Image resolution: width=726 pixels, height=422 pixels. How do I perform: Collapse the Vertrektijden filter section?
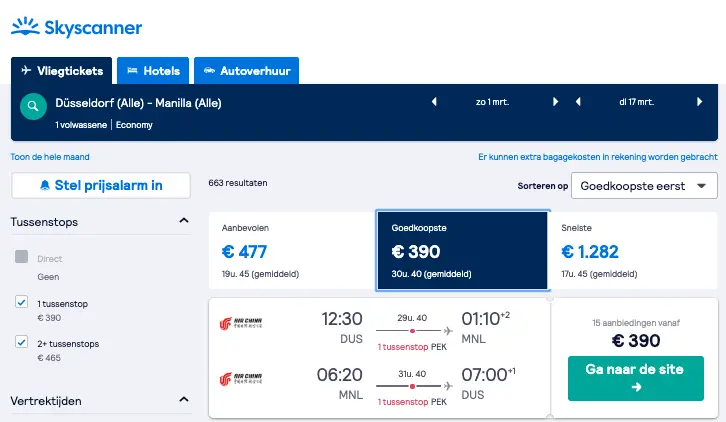pos(184,399)
